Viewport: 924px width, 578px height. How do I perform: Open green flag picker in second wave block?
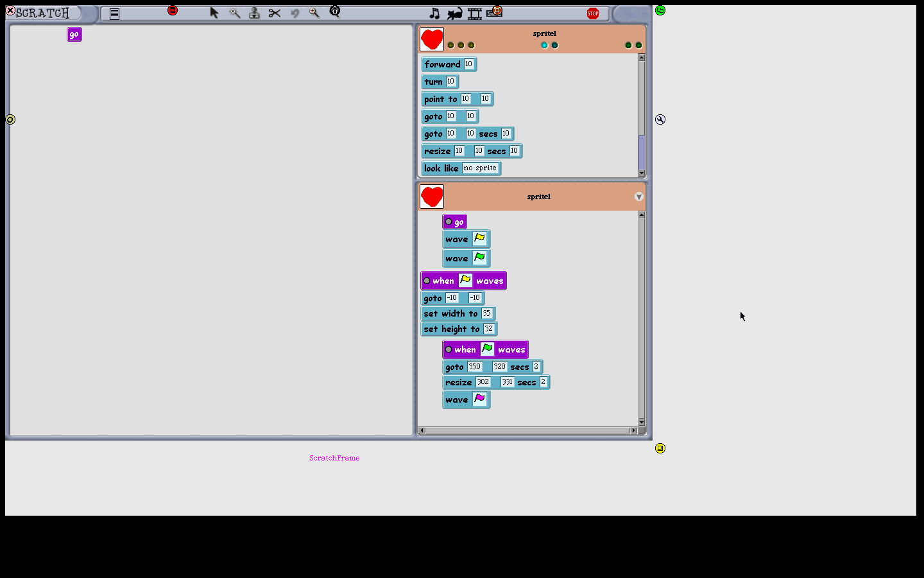pos(479,258)
